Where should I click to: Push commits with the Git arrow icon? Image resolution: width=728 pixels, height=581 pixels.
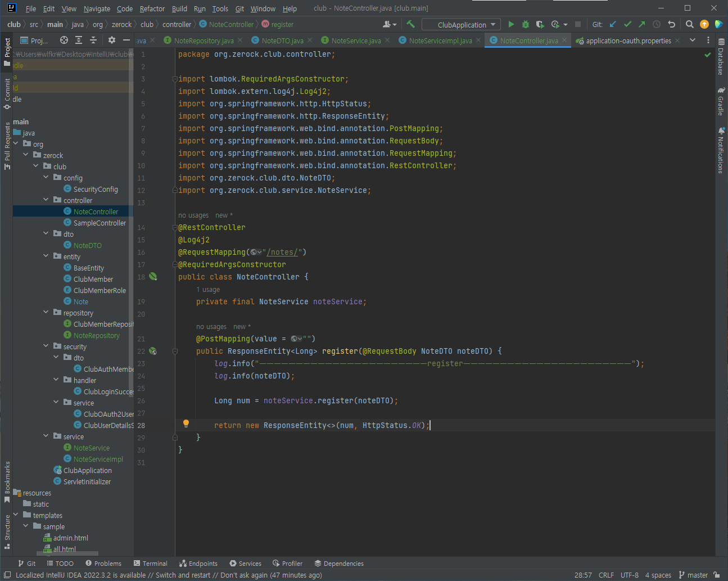642,24
